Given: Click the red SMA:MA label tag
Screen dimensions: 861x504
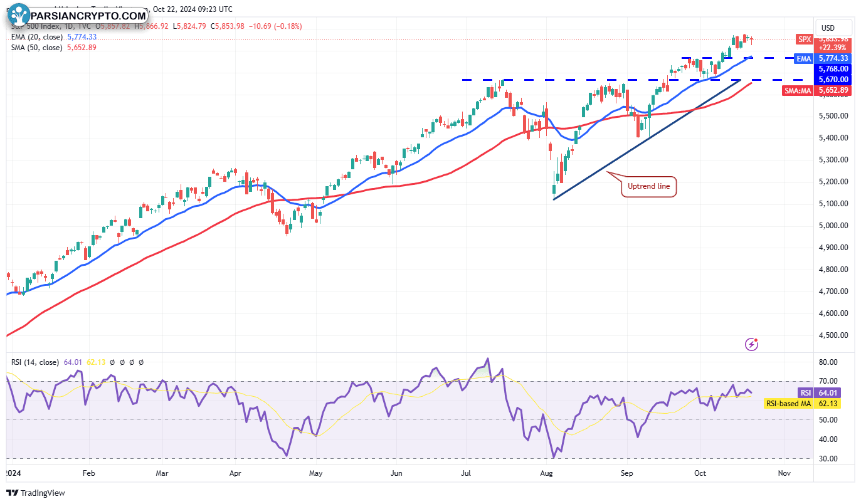Looking at the screenshot, I should (798, 91).
